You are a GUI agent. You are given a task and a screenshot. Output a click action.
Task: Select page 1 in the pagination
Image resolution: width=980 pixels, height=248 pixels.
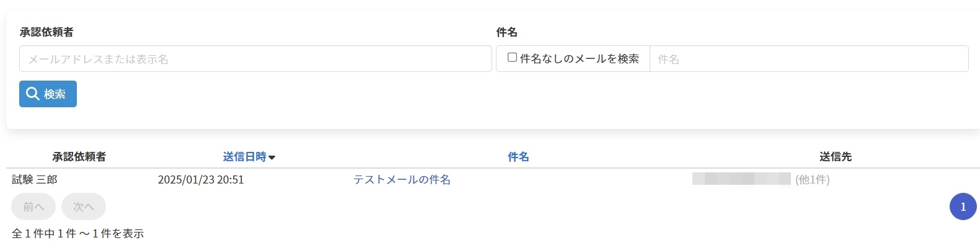pos(963,206)
